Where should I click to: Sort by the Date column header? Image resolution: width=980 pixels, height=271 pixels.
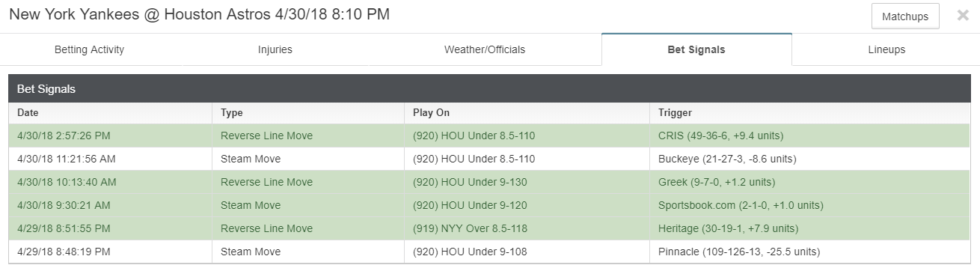pyautogui.click(x=111, y=113)
